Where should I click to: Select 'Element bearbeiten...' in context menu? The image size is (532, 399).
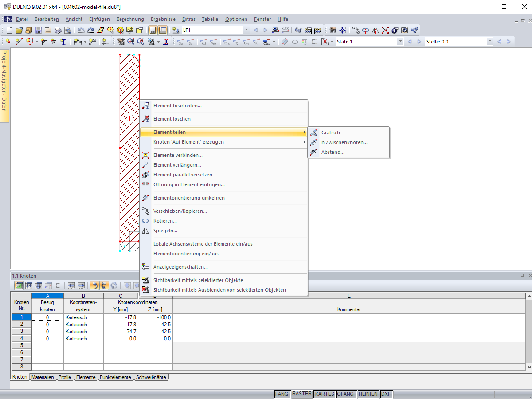[223, 106]
